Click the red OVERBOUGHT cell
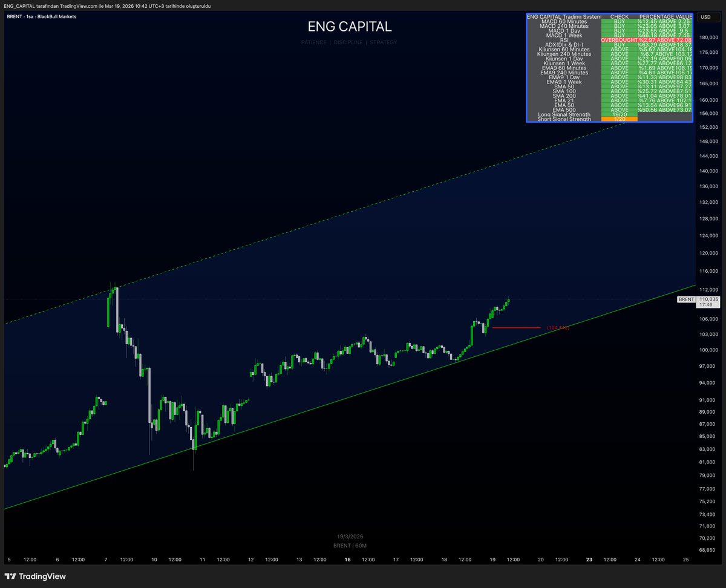This screenshot has width=726, height=588. [620, 40]
